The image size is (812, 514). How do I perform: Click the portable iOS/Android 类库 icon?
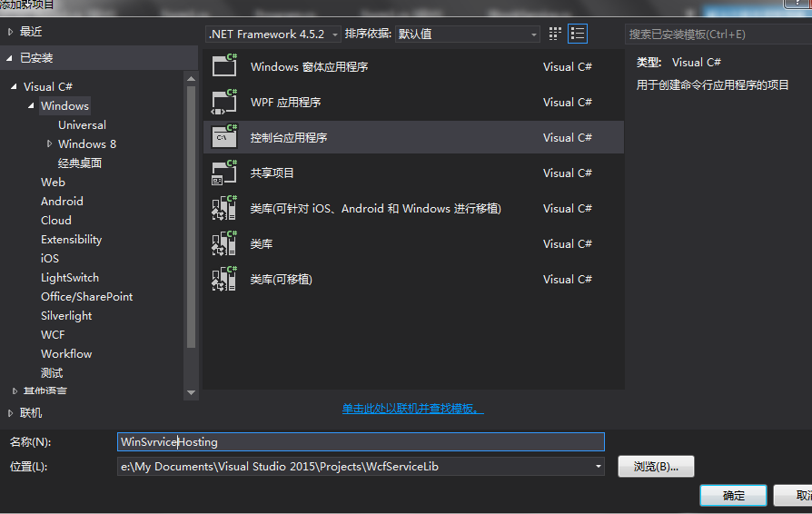pyautogui.click(x=224, y=208)
